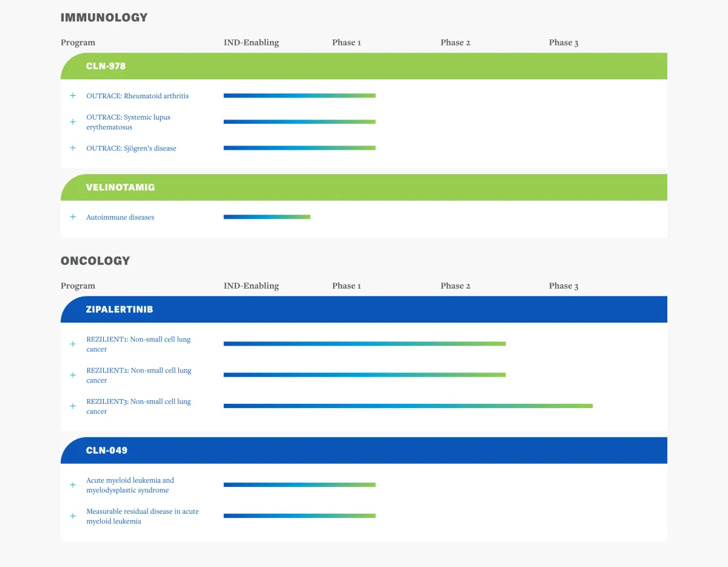
Task: Open OUTRACE: Systemic lupus erythematosus link
Action: click(x=128, y=122)
